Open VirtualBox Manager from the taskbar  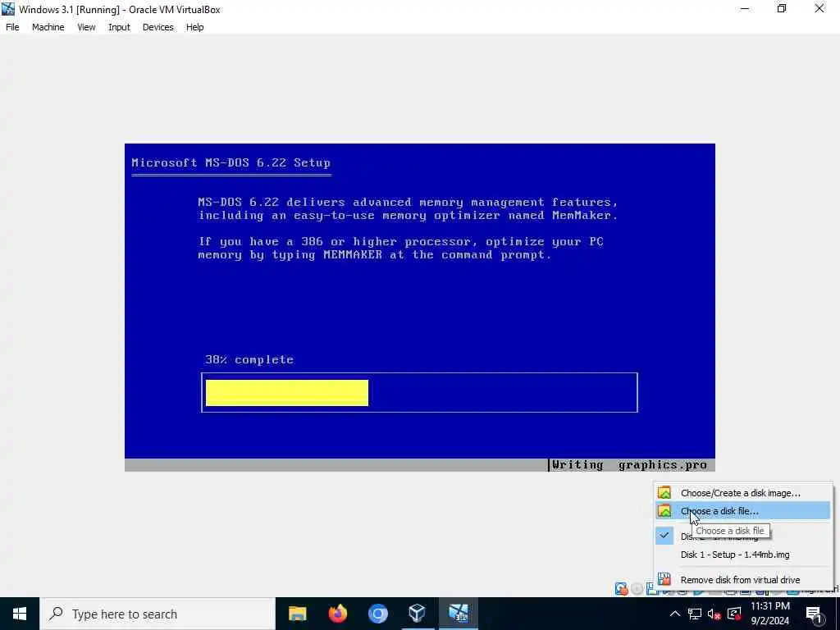click(418, 614)
